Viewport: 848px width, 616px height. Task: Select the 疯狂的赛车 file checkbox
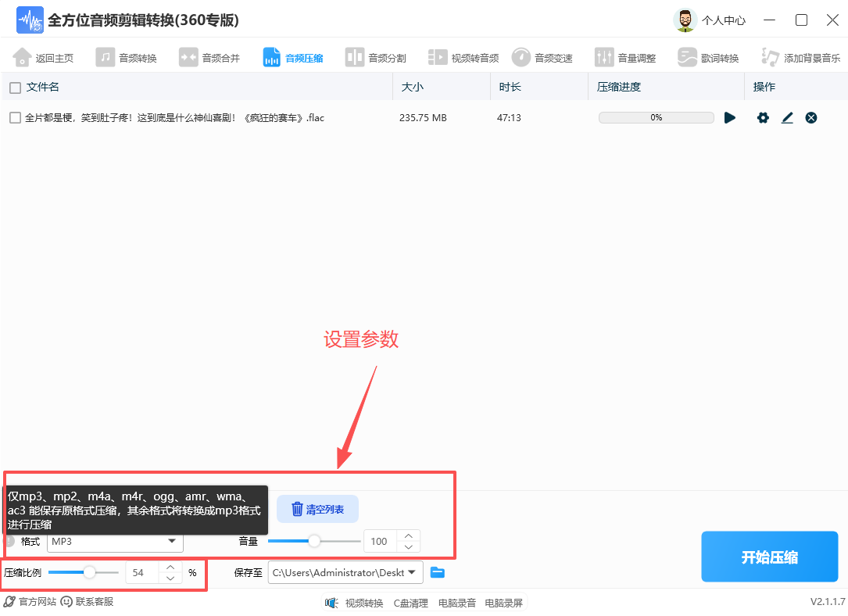tap(13, 117)
